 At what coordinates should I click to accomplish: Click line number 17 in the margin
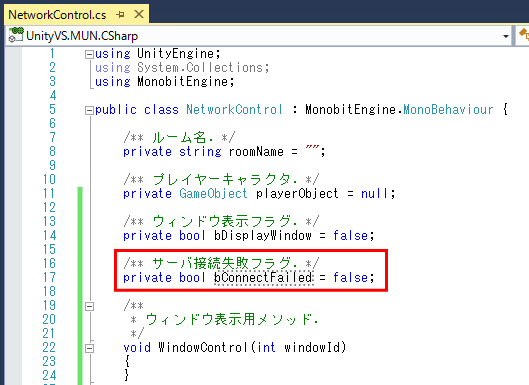pos(49,277)
